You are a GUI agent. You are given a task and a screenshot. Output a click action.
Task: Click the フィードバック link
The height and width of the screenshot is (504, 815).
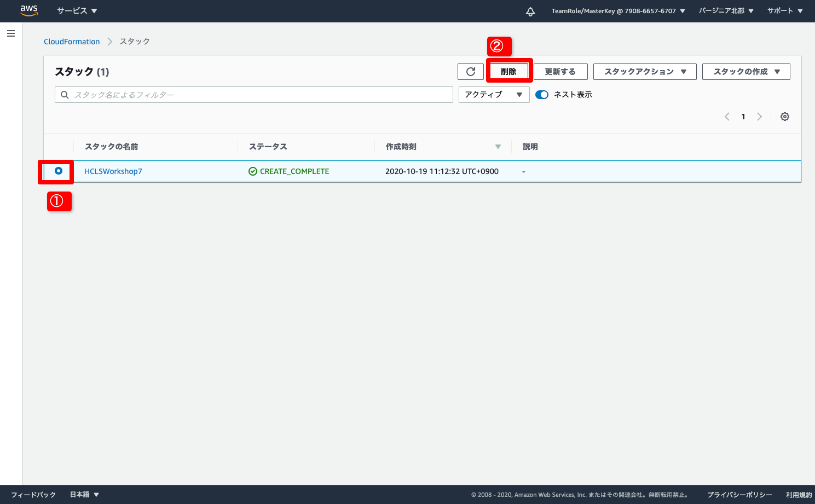click(x=33, y=495)
